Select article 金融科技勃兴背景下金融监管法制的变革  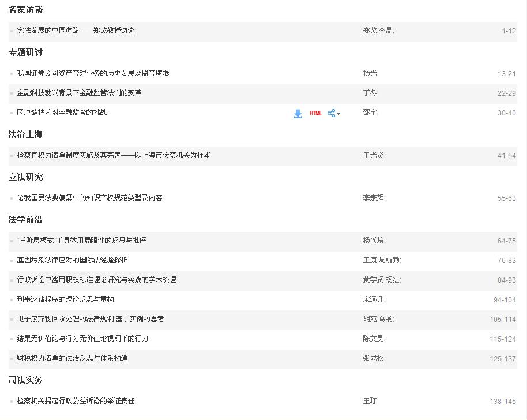click(x=79, y=93)
